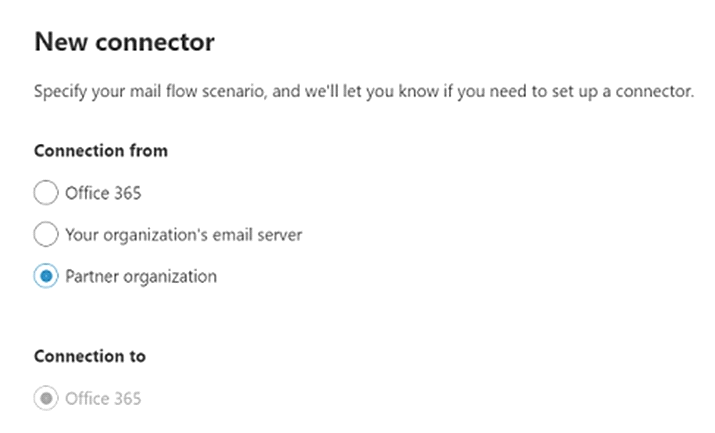Image resolution: width=715 pixels, height=433 pixels.
Task: Click the Partner organization text label
Action: coord(141,277)
